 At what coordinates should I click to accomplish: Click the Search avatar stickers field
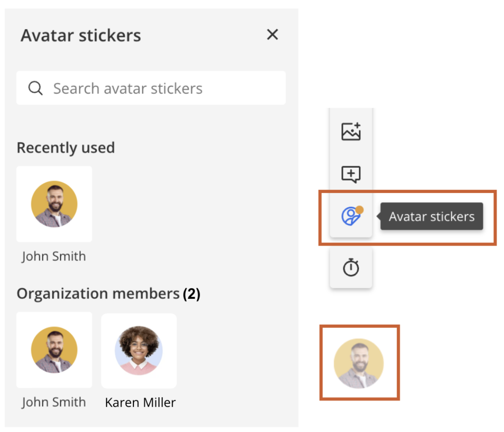pyautogui.click(x=151, y=88)
